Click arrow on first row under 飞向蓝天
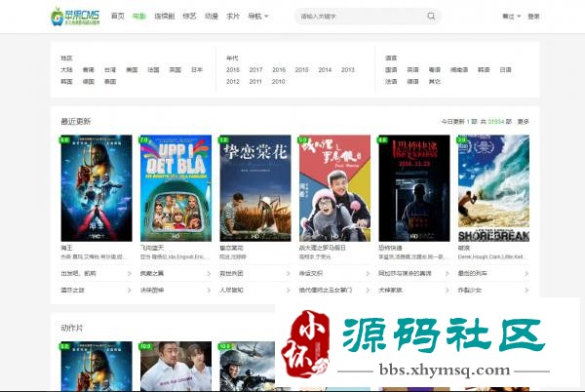Screen dimensions: 585x392 [209, 274]
